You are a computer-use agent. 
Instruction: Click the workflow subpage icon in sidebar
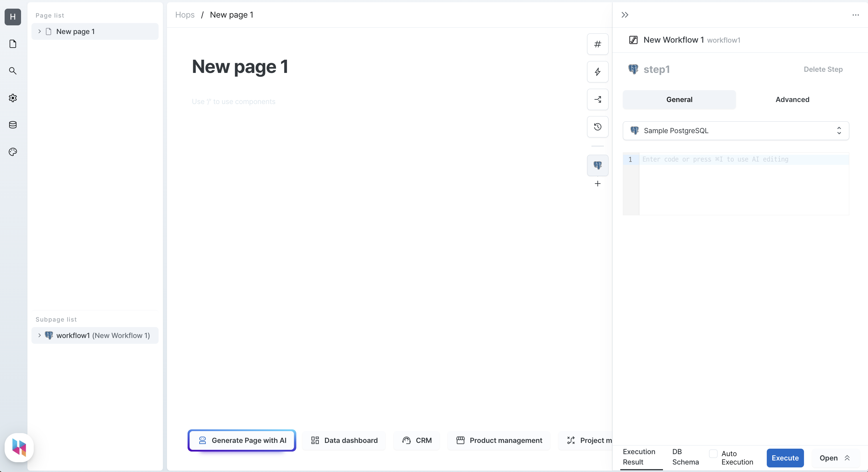click(x=49, y=335)
